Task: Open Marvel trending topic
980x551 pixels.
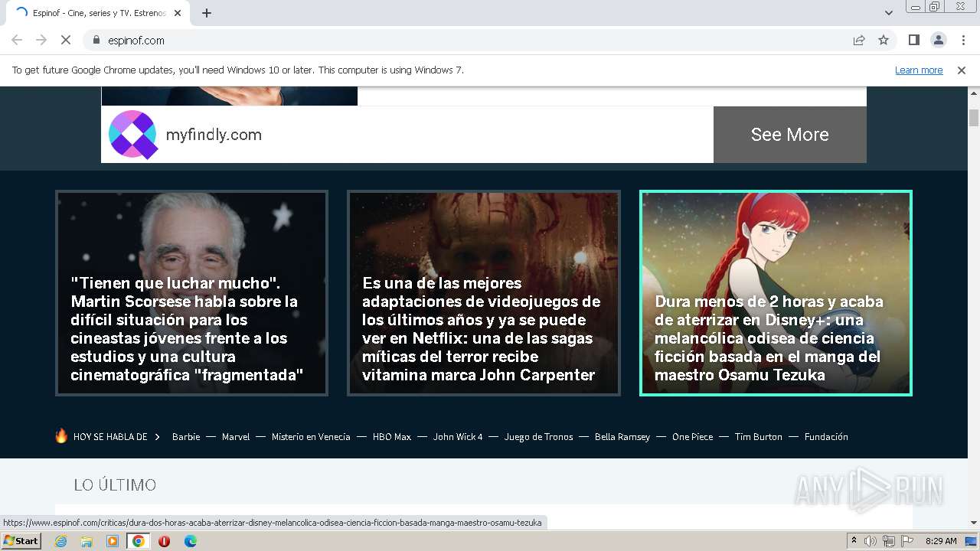Action: click(x=236, y=437)
